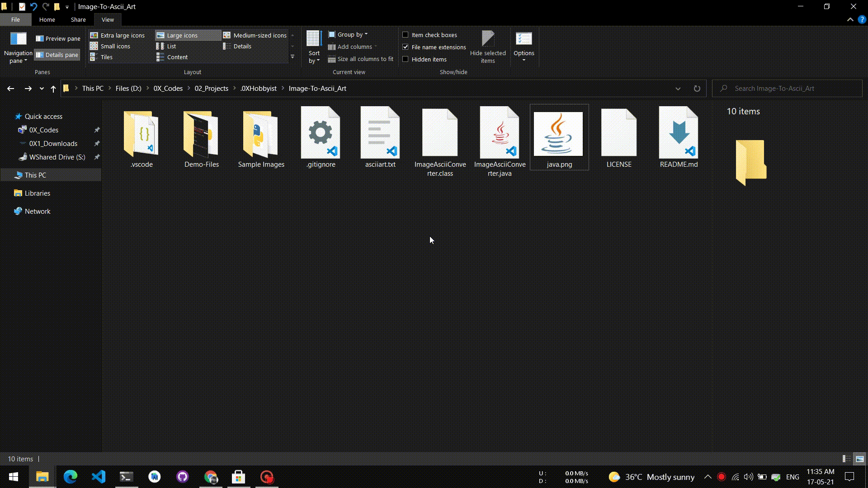Show Hidden items checkbox
868x488 pixels.
point(406,59)
